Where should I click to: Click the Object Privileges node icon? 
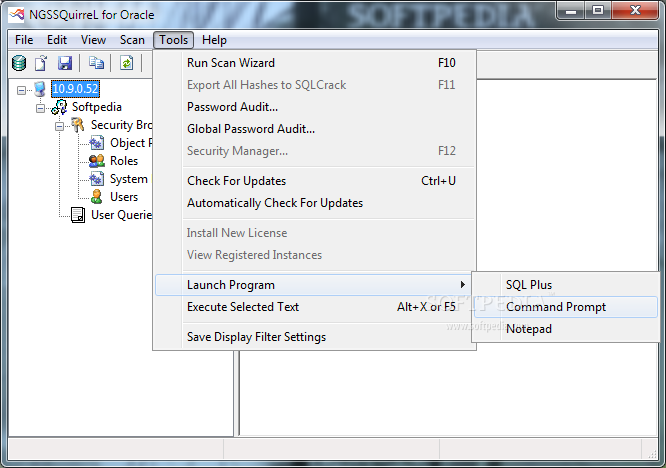click(96, 143)
